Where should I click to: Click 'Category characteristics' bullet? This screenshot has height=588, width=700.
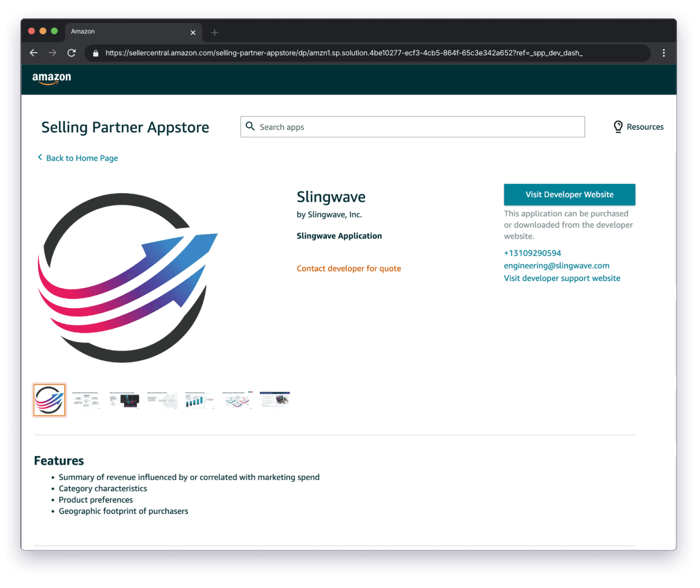click(x=103, y=489)
